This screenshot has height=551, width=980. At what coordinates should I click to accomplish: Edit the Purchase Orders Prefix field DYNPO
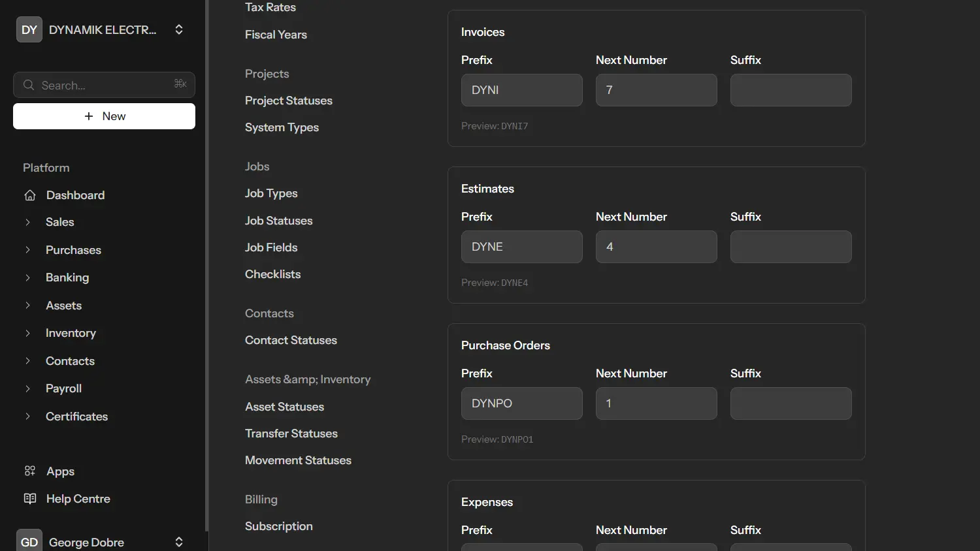522,403
